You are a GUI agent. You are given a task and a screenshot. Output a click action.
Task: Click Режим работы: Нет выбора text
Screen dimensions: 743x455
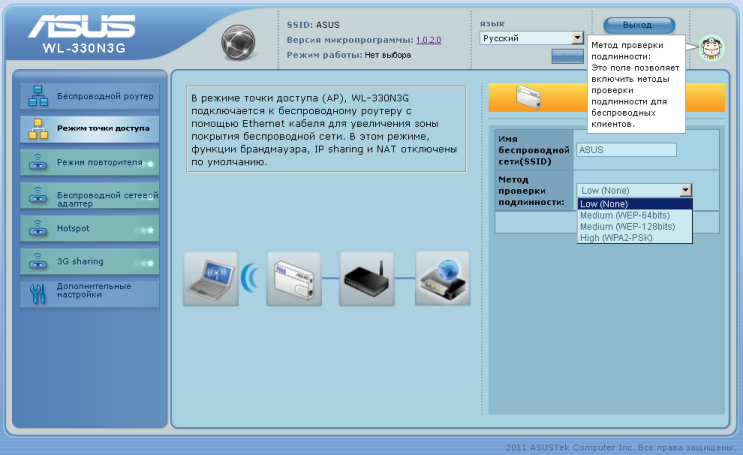[x=349, y=55]
